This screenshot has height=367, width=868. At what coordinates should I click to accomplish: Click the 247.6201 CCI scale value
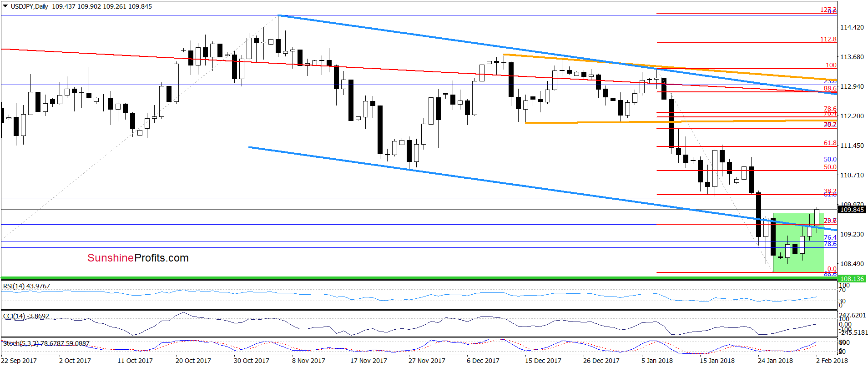coord(853,315)
